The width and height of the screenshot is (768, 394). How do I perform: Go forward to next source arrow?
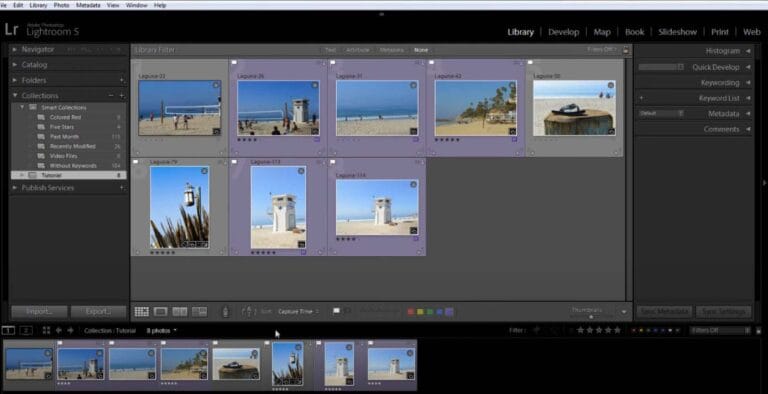70,330
